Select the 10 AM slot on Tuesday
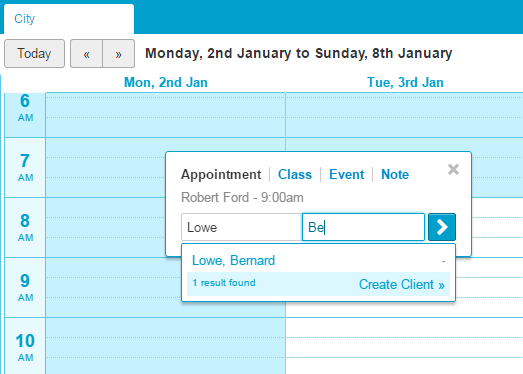The image size is (523, 374). (404, 346)
